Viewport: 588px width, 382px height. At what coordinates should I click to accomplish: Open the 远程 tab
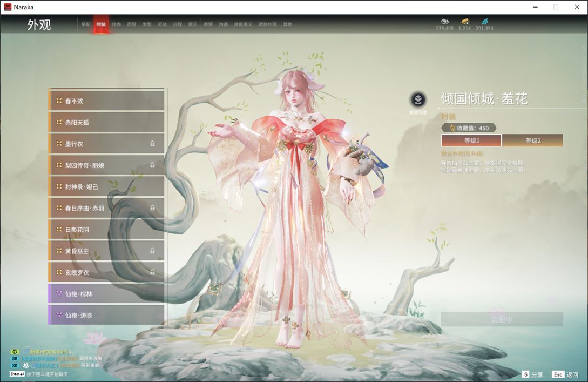click(x=178, y=24)
